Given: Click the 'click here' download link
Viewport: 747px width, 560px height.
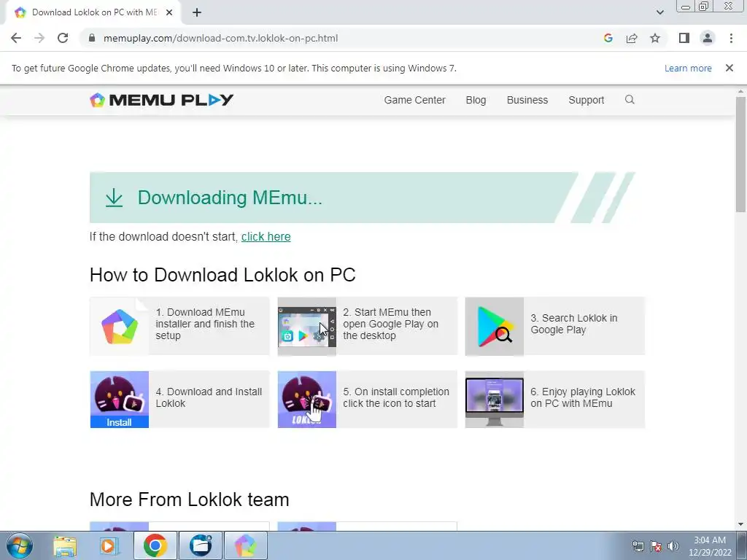Looking at the screenshot, I should 266,237.
